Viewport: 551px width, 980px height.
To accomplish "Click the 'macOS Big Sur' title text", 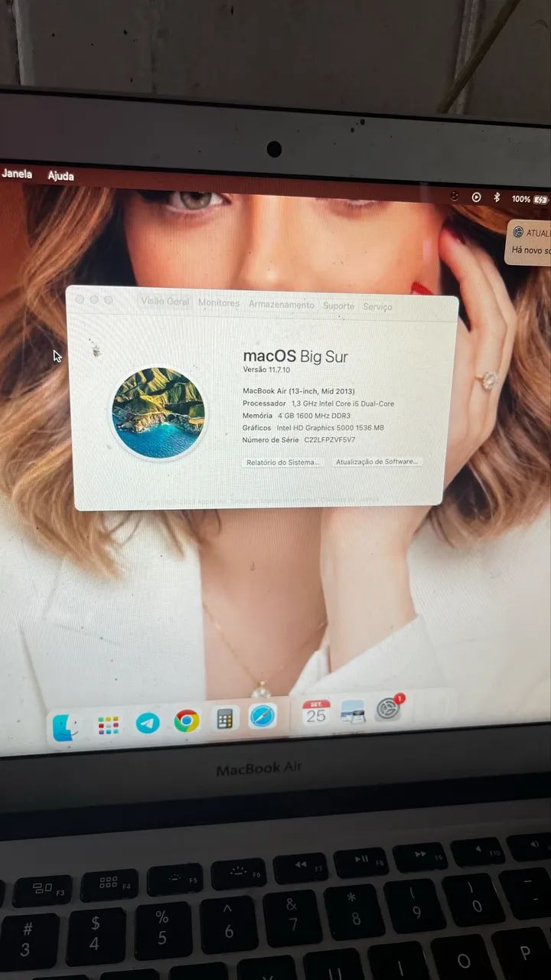I will tap(295, 356).
